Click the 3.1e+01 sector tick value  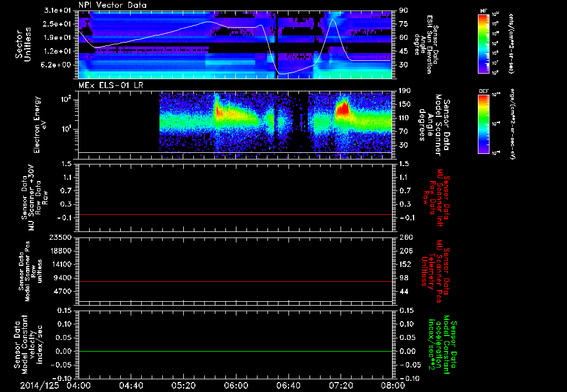[x=57, y=11]
